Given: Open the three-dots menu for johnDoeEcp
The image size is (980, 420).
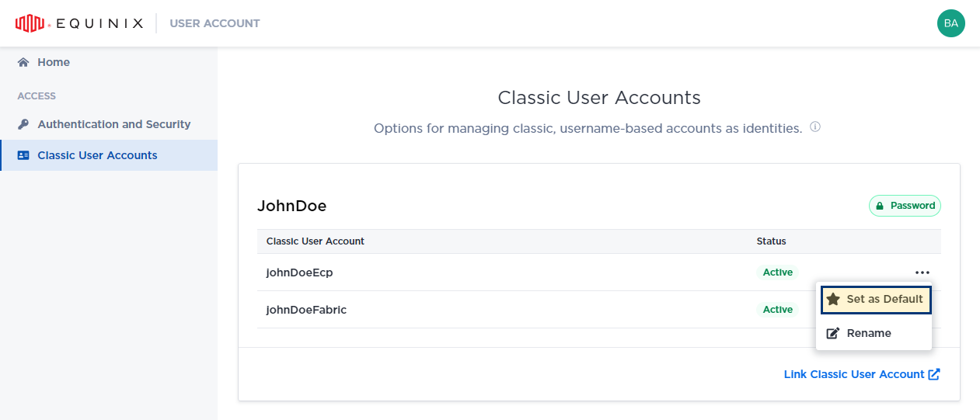Looking at the screenshot, I should [x=922, y=272].
